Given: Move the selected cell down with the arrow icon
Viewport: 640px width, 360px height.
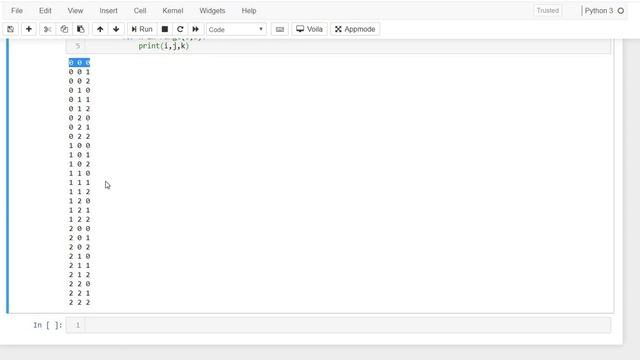Looking at the screenshot, I should click(116, 29).
